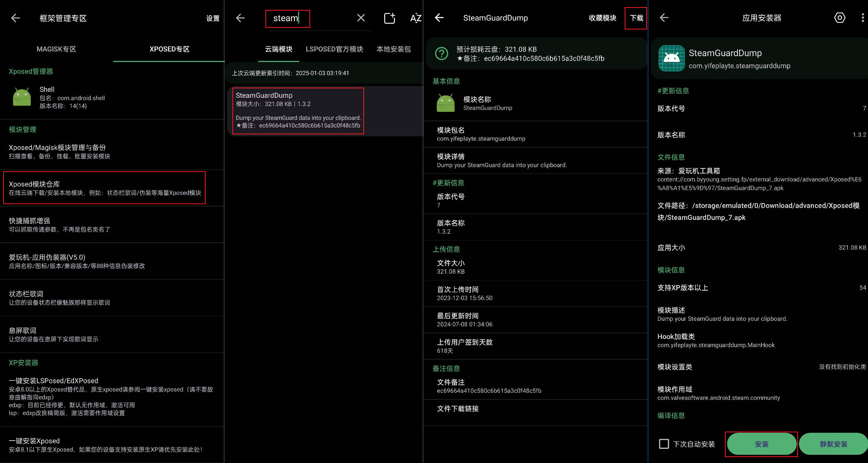Screen dimensions: 868x463
Task: Tap 收藏模块 link
Action: (x=602, y=18)
